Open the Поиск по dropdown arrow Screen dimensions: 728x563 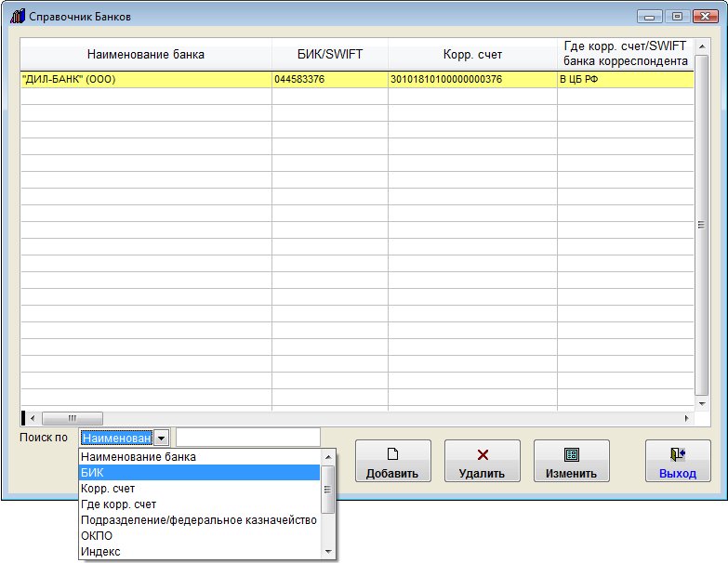coord(161,438)
